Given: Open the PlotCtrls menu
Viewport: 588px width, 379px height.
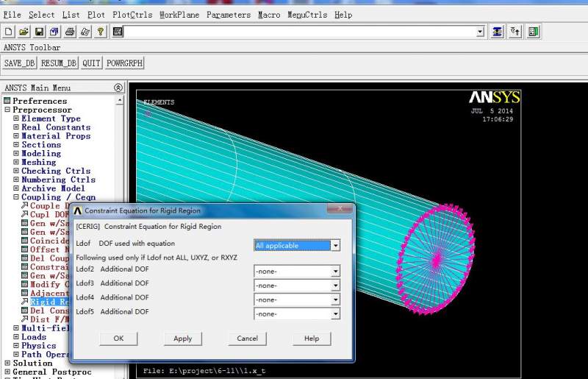Looking at the screenshot, I should pyautogui.click(x=132, y=15).
